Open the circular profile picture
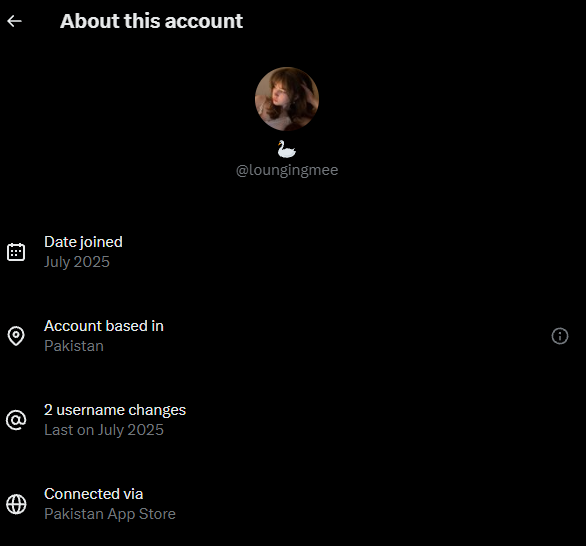 point(287,99)
